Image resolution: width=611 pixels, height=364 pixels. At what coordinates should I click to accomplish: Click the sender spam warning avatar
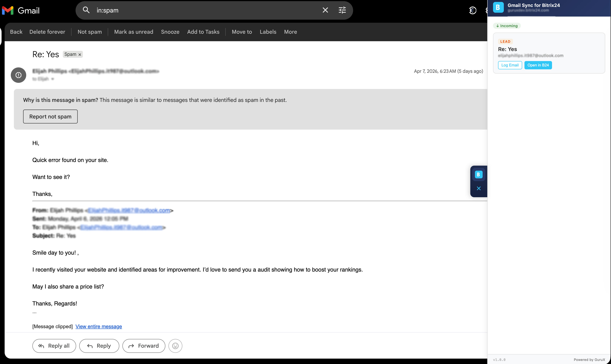(19, 75)
